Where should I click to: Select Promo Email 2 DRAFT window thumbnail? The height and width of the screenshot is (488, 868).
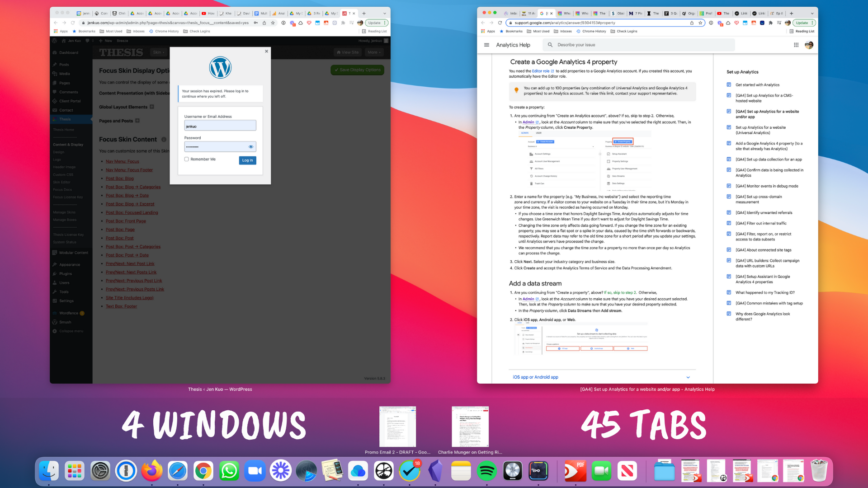point(397,427)
